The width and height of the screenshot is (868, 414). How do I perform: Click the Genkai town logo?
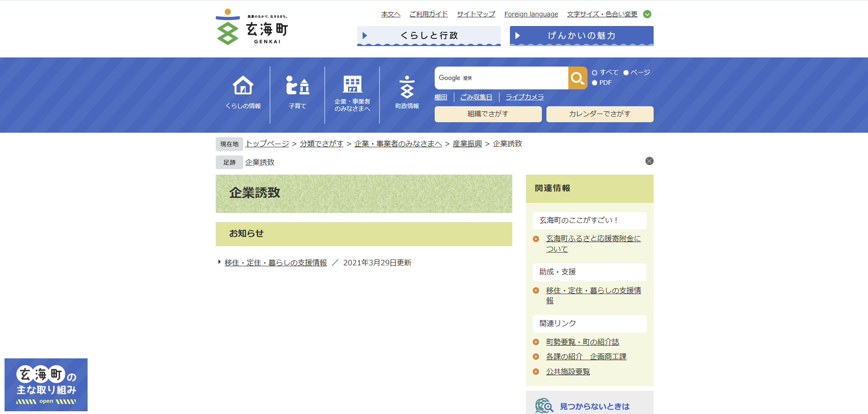tap(252, 27)
